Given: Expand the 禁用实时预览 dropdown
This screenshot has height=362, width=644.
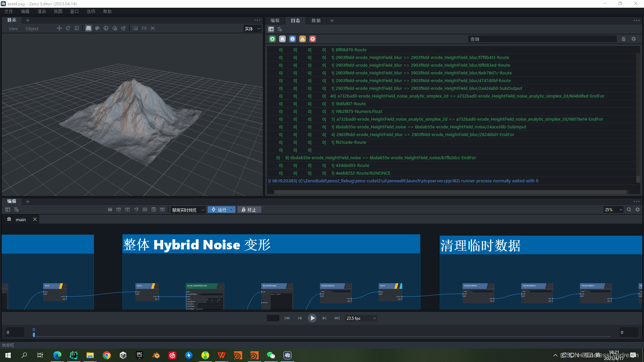Looking at the screenshot, I should [x=188, y=210].
